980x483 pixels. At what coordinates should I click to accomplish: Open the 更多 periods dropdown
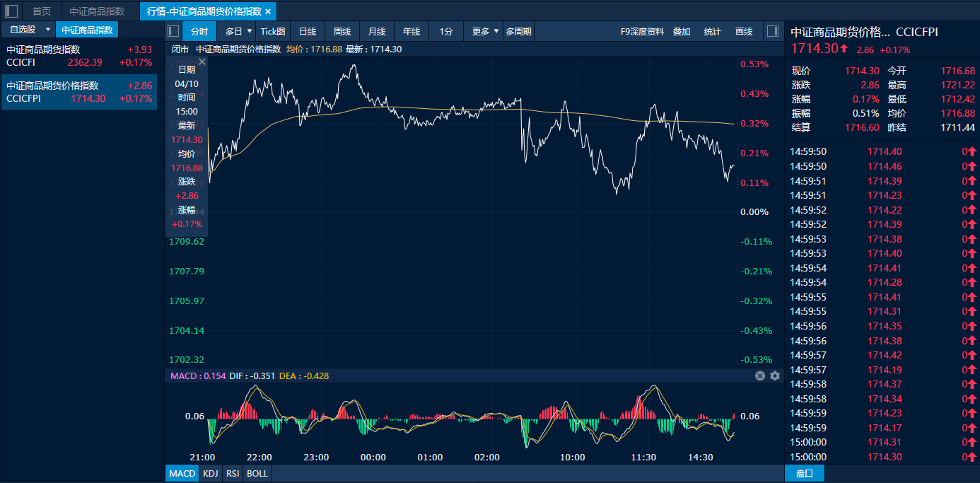click(x=496, y=31)
